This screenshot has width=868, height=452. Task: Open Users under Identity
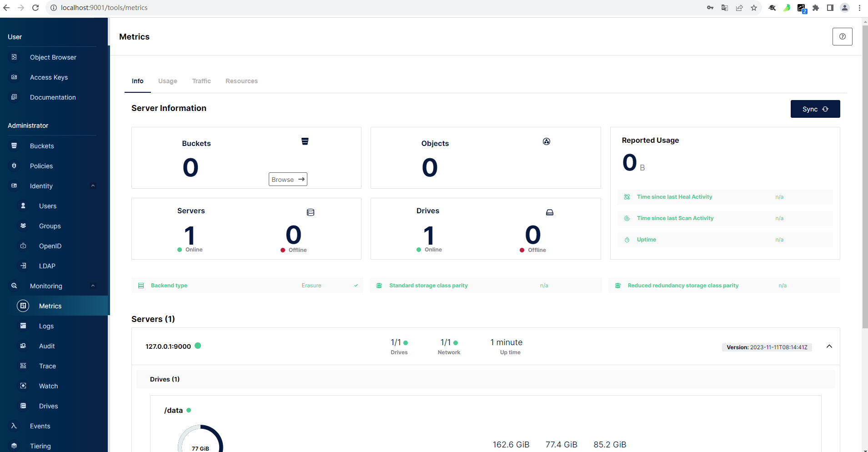(x=48, y=206)
